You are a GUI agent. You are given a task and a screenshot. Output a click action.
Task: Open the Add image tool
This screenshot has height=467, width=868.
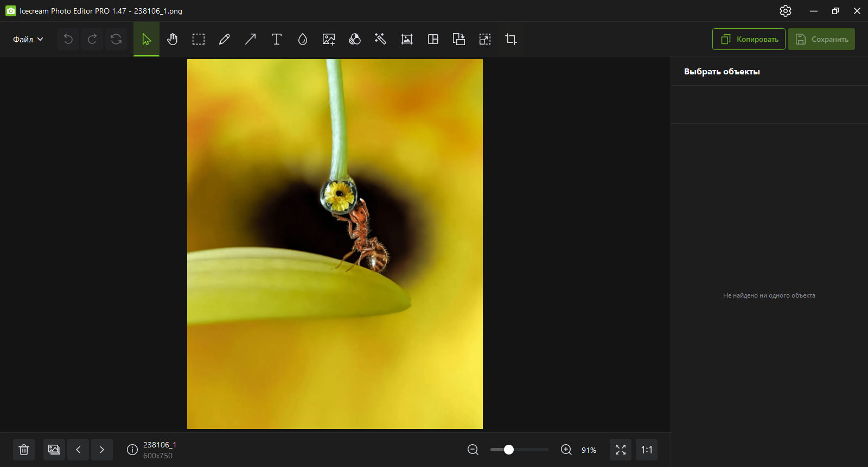pyautogui.click(x=329, y=39)
